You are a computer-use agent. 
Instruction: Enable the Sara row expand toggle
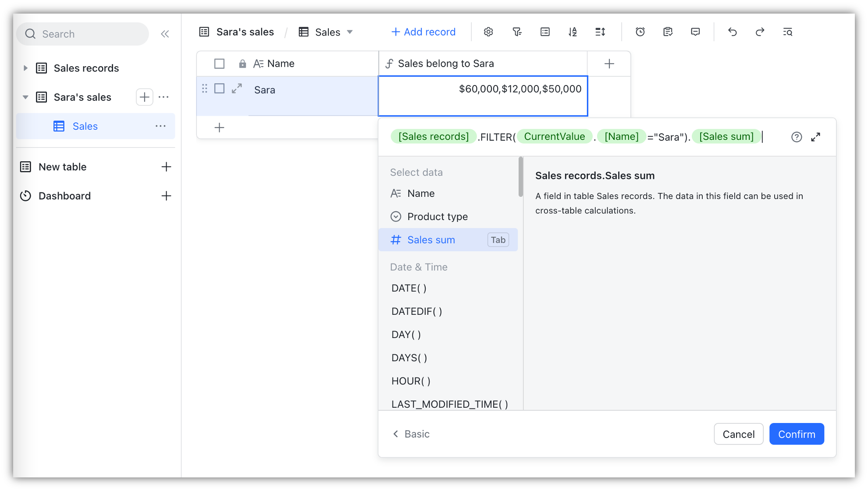pyautogui.click(x=237, y=89)
